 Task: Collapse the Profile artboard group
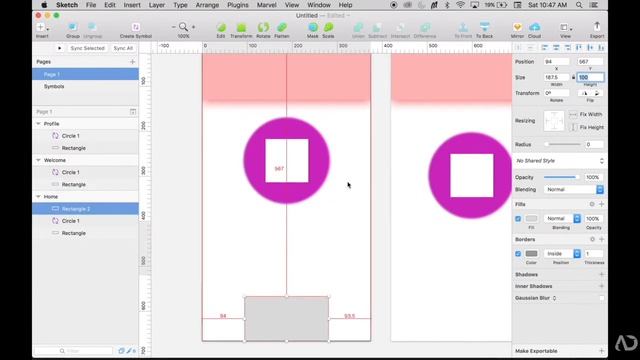pyautogui.click(x=38, y=124)
